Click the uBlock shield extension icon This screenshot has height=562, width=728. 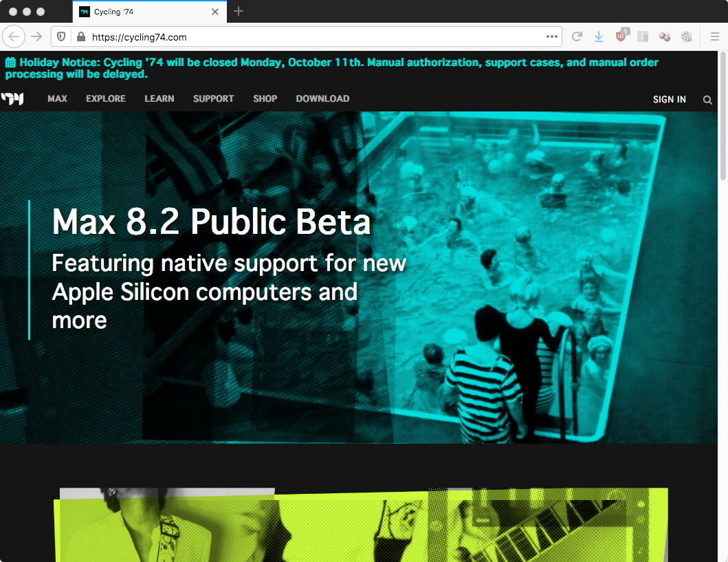coord(621,36)
